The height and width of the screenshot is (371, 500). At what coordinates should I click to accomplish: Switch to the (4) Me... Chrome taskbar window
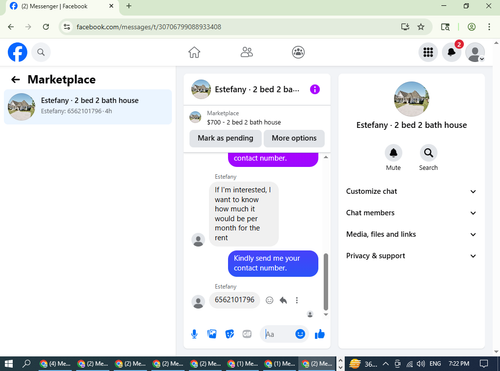click(x=55, y=364)
